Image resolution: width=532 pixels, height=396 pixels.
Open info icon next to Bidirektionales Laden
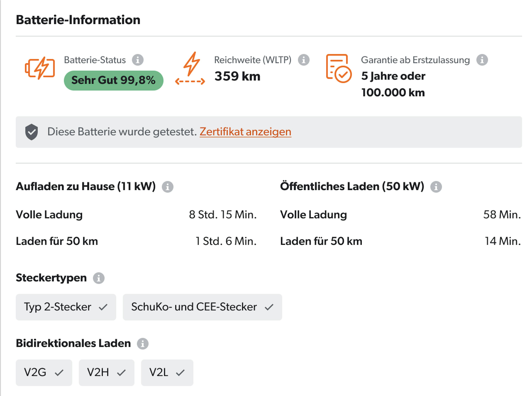[x=143, y=343]
